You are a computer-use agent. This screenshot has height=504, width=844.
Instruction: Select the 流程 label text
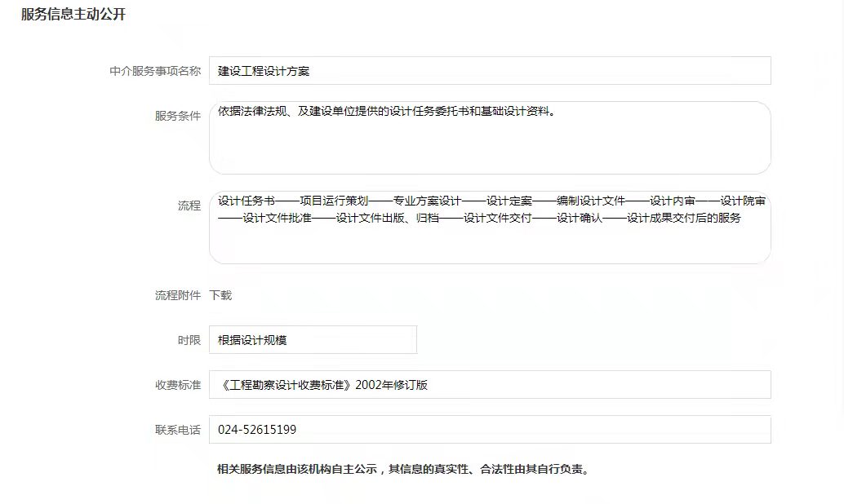coord(189,206)
